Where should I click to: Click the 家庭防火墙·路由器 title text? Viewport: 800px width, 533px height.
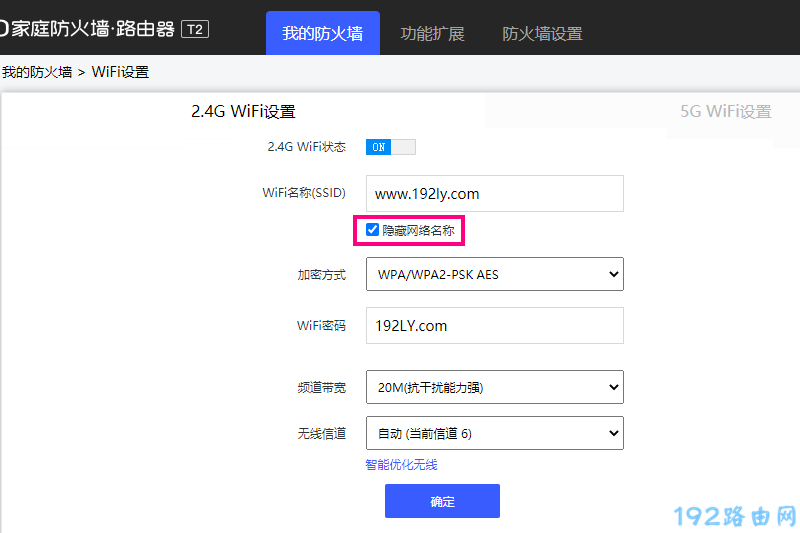coord(94,29)
